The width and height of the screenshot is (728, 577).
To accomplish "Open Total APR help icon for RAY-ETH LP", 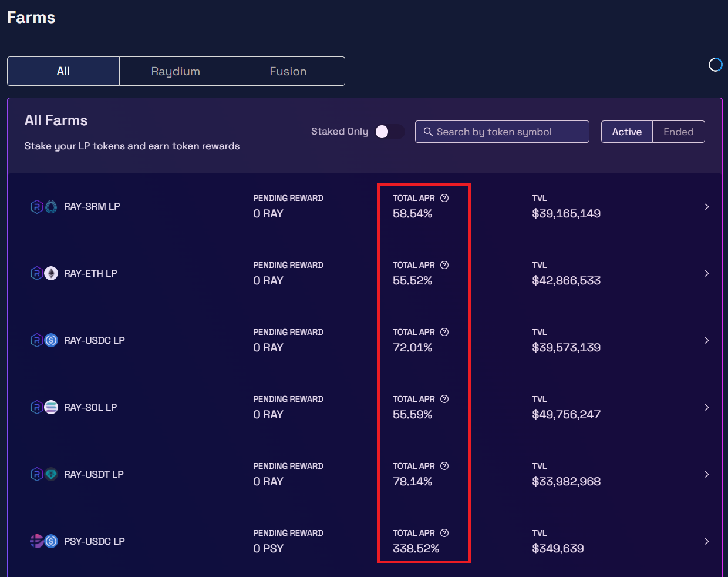I will [x=444, y=265].
